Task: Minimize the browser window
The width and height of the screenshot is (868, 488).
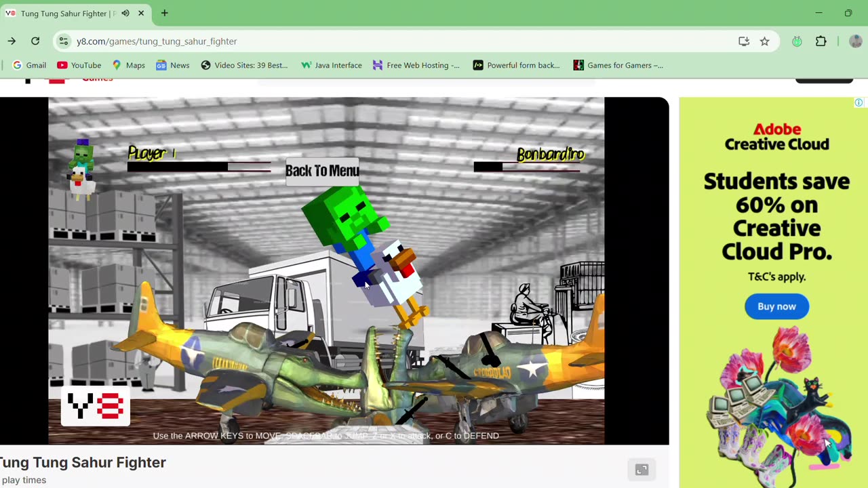Action: [818, 13]
